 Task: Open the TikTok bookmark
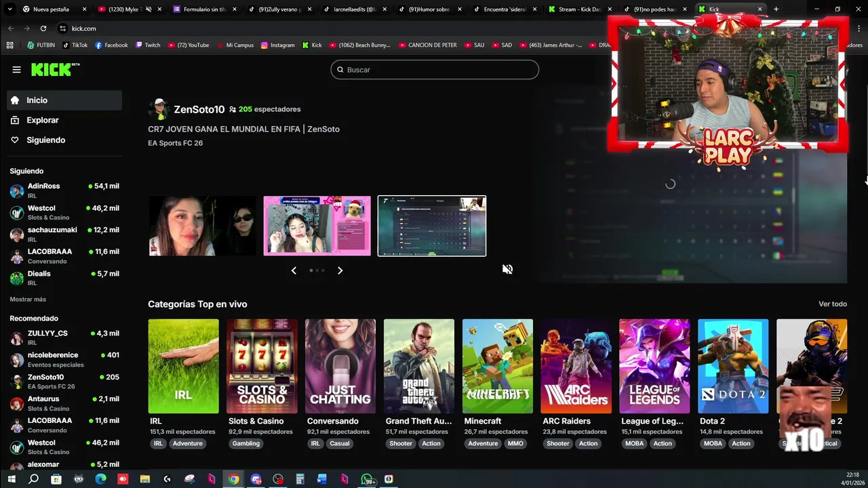pyautogui.click(x=75, y=45)
